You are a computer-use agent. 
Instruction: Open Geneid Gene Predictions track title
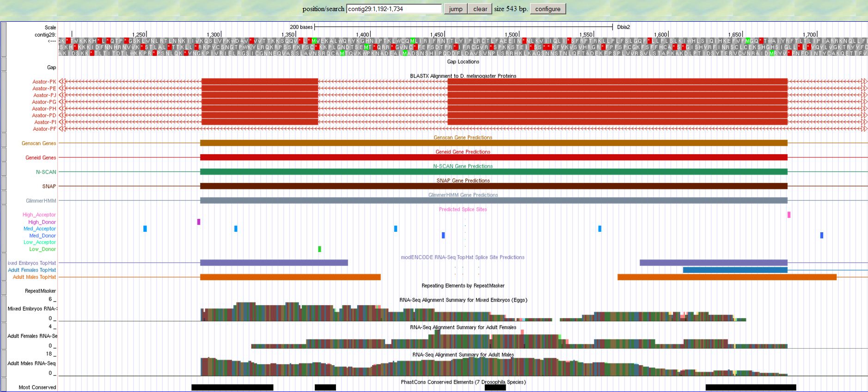point(463,152)
